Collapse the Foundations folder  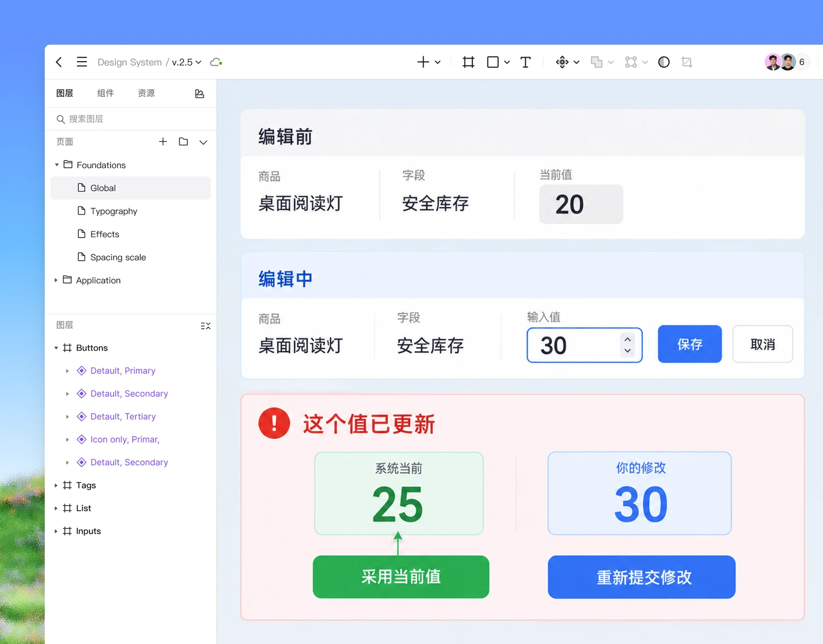pos(57,165)
